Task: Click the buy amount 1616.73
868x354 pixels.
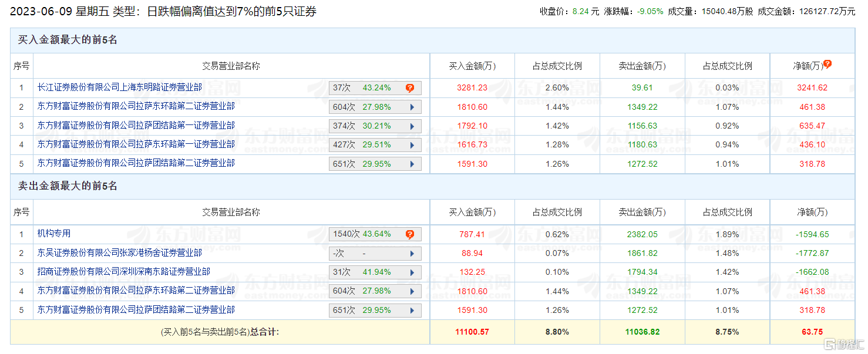Action: (472, 145)
